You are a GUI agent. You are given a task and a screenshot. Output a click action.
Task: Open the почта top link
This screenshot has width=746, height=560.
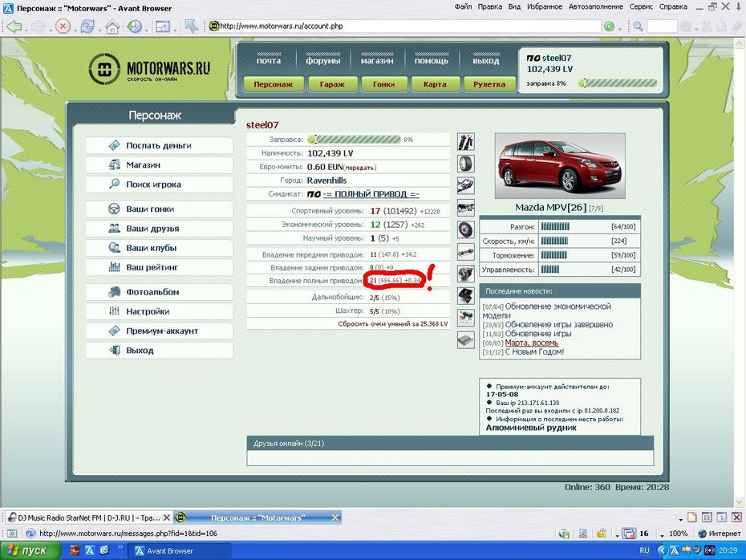point(269,61)
